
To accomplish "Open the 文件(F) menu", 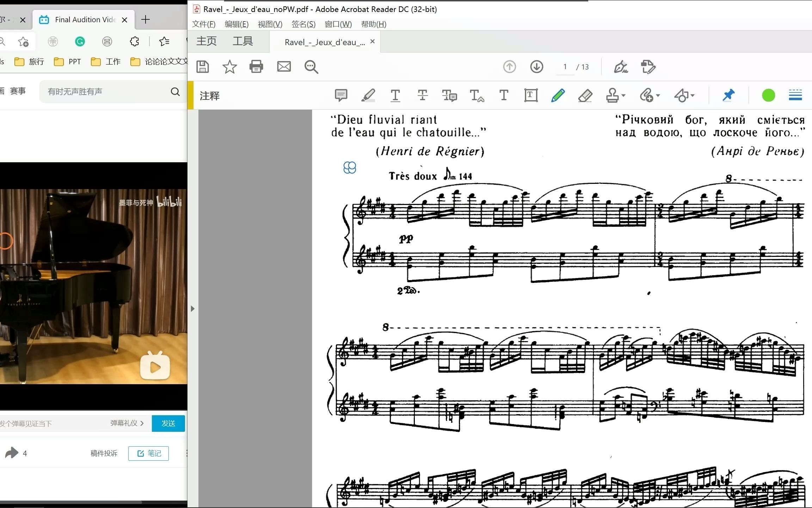I will click(x=204, y=24).
